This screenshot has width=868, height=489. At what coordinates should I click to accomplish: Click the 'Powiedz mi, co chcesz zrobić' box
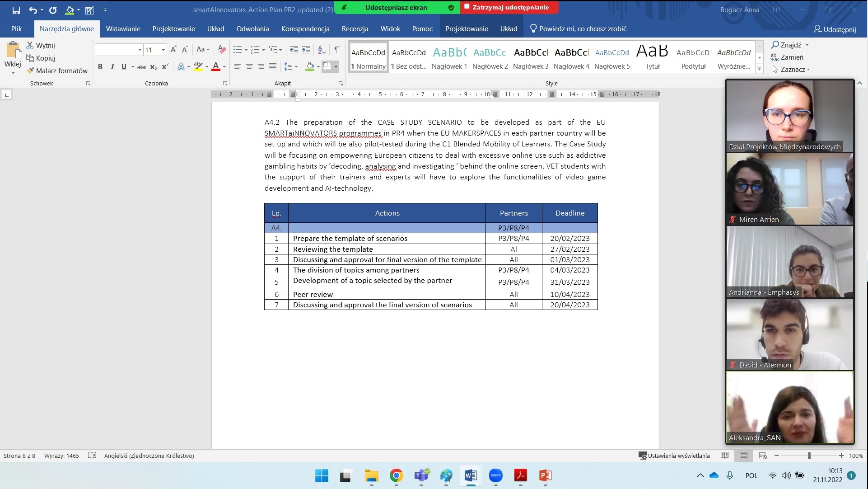tap(579, 28)
